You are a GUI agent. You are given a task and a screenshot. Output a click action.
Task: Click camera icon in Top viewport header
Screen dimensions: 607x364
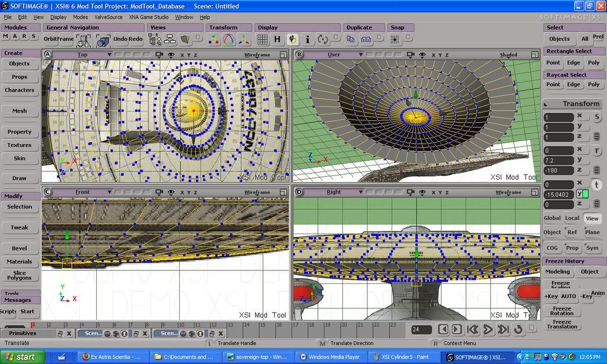[x=158, y=55]
